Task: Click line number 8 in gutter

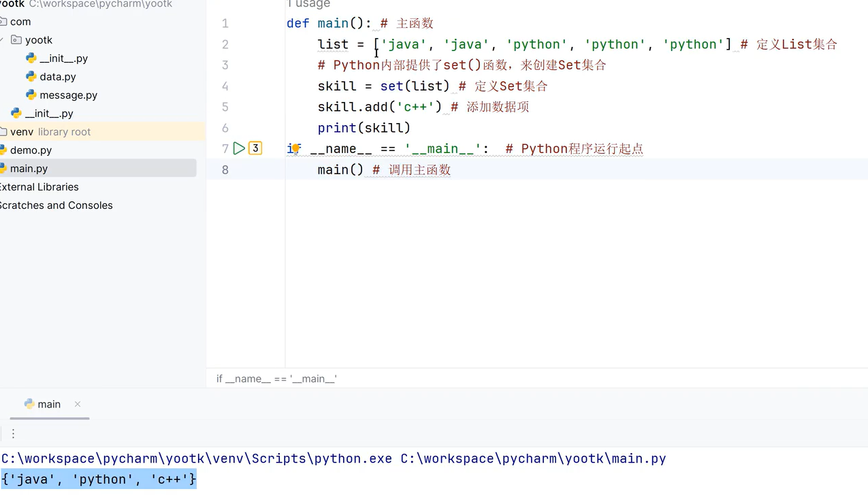Action: click(225, 169)
